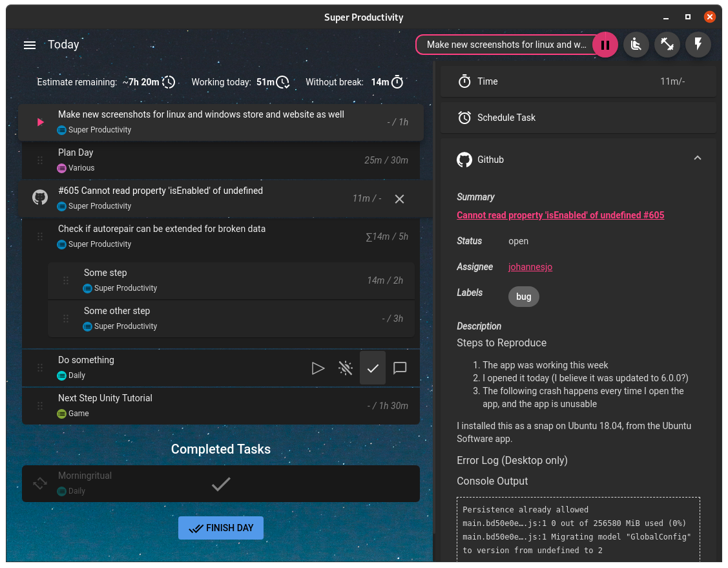The width and height of the screenshot is (728, 568).
Task: Remove 'Do something' from today via sun icon
Action: (346, 368)
